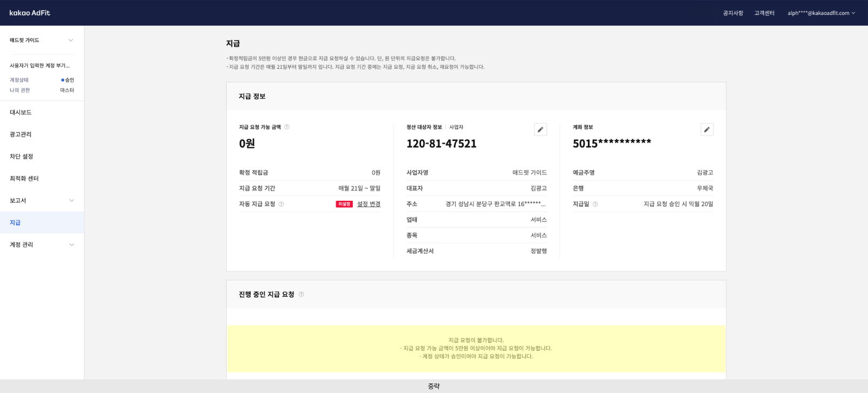Click the kakao AdFit logo

(29, 13)
